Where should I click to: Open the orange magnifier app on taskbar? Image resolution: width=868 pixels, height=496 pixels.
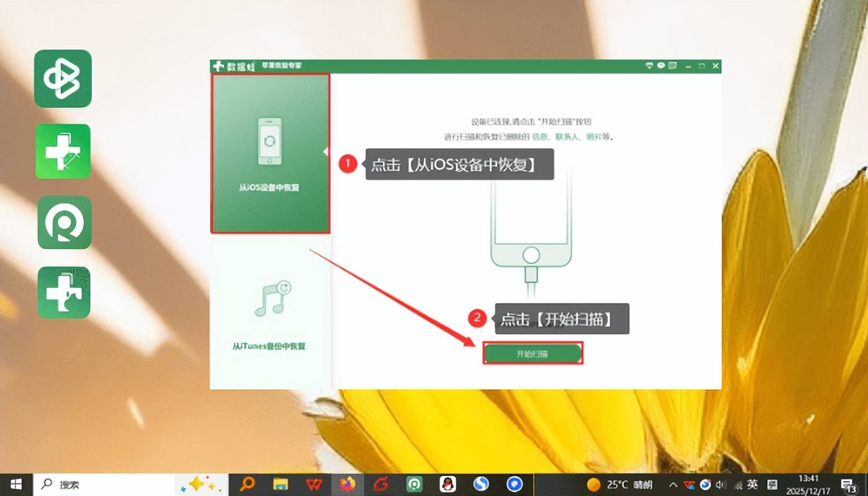click(247, 484)
